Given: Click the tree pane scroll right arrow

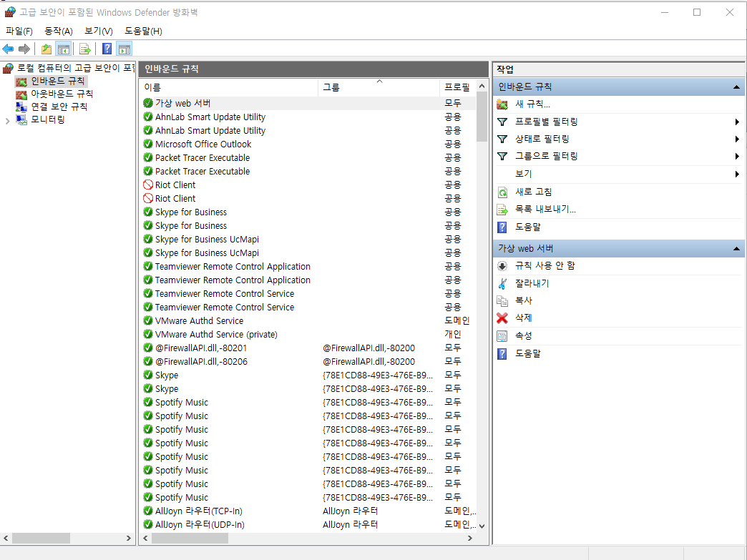Looking at the screenshot, I should 129,538.
